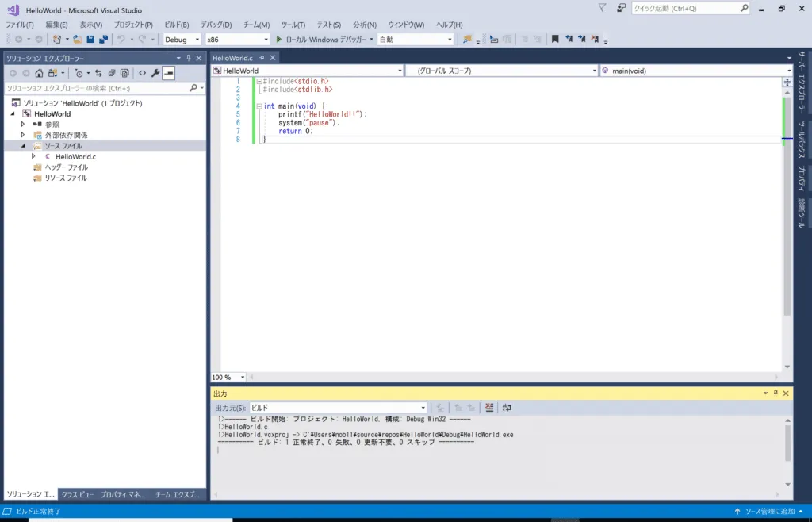This screenshot has height=522, width=812.
Task: Click the View Code icon in Solution Explorer
Action: pyautogui.click(x=143, y=74)
